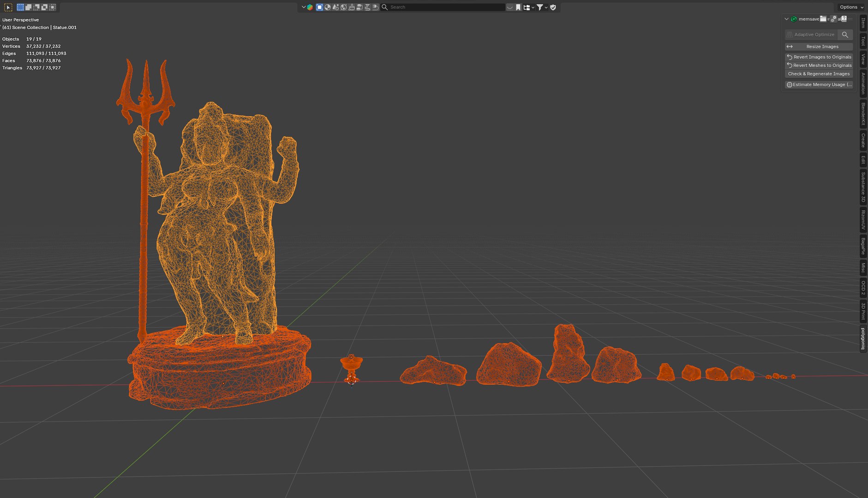Select the Select Box tool icon
The width and height of the screenshot is (868, 498).
(8, 7)
